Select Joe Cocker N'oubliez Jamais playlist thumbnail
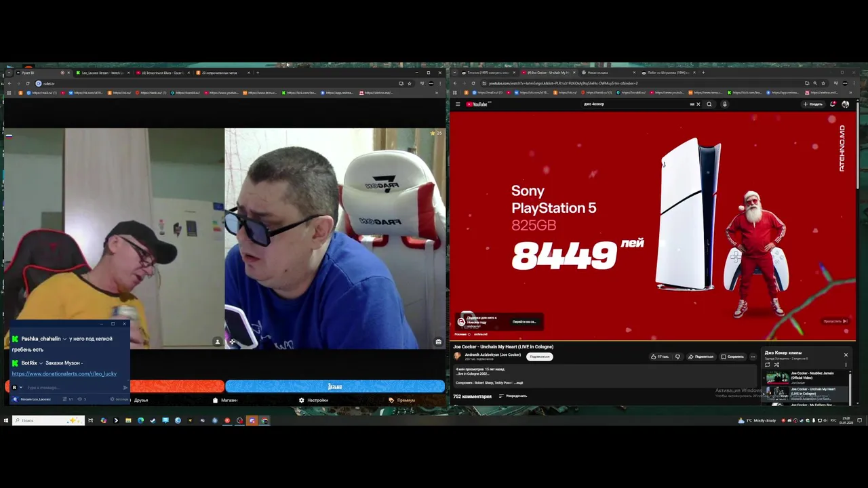Image resolution: width=868 pixels, height=488 pixels. coord(777,378)
